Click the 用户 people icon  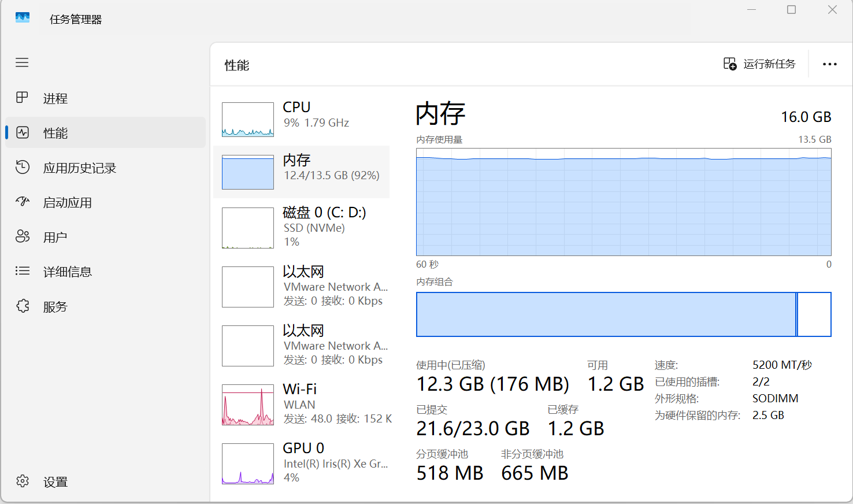click(x=23, y=236)
